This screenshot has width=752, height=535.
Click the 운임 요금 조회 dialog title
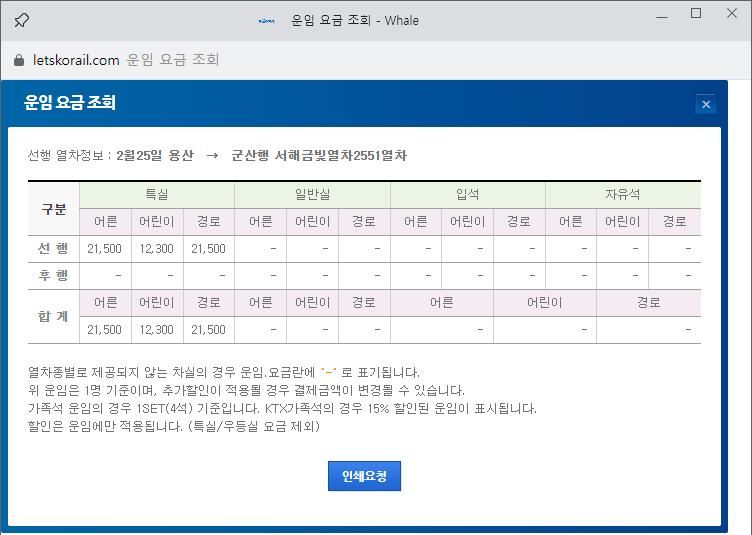70,102
